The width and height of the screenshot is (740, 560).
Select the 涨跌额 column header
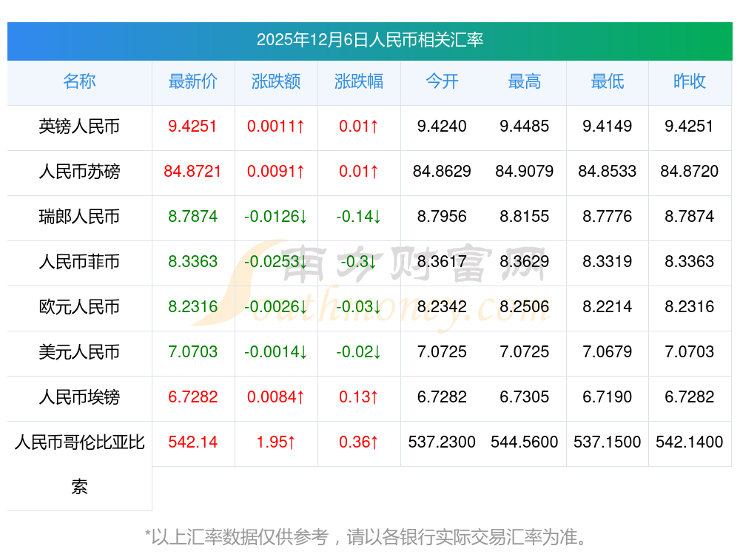[x=275, y=81]
